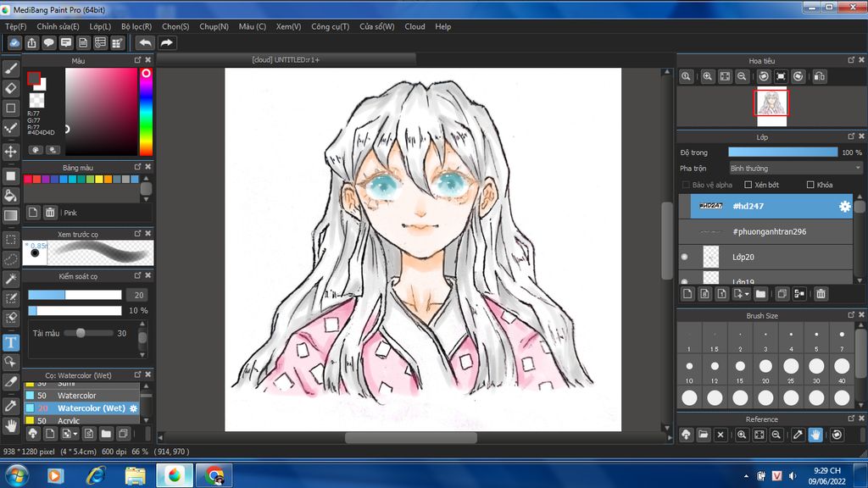Select the rectangular Selection tool
This screenshot has width=868, height=488.
pos(11,240)
